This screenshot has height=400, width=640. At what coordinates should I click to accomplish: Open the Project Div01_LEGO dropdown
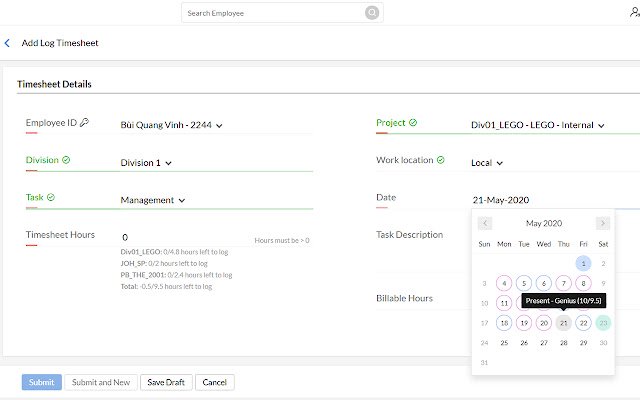click(538, 125)
